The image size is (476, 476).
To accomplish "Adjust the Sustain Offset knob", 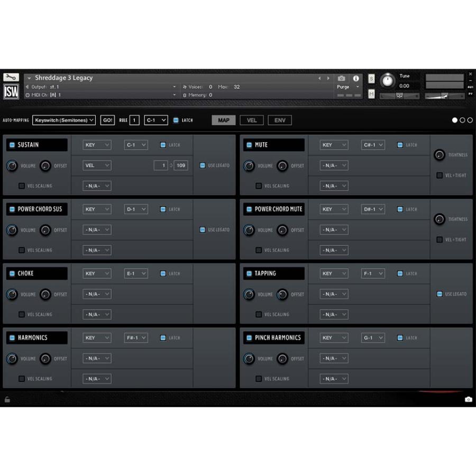I will click(45, 166).
